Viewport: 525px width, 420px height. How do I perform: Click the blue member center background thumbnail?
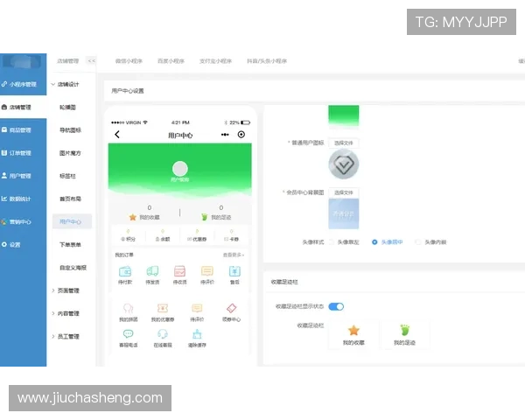click(x=344, y=213)
